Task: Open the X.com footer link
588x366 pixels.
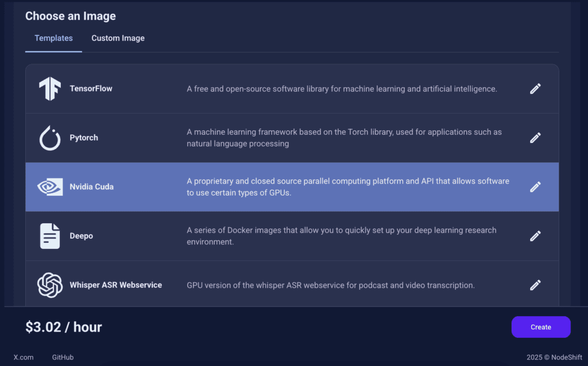Action: [x=24, y=357]
